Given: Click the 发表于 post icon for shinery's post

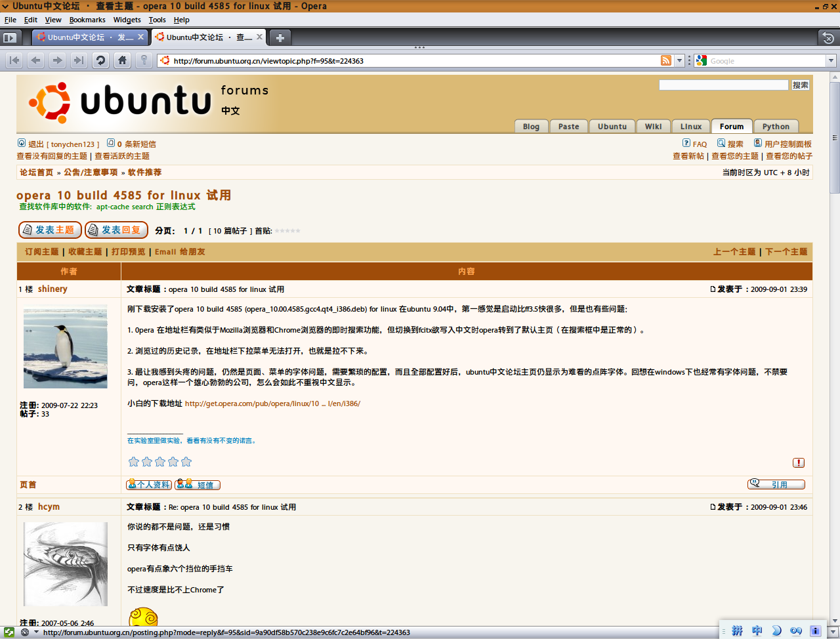Looking at the screenshot, I should coord(713,289).
